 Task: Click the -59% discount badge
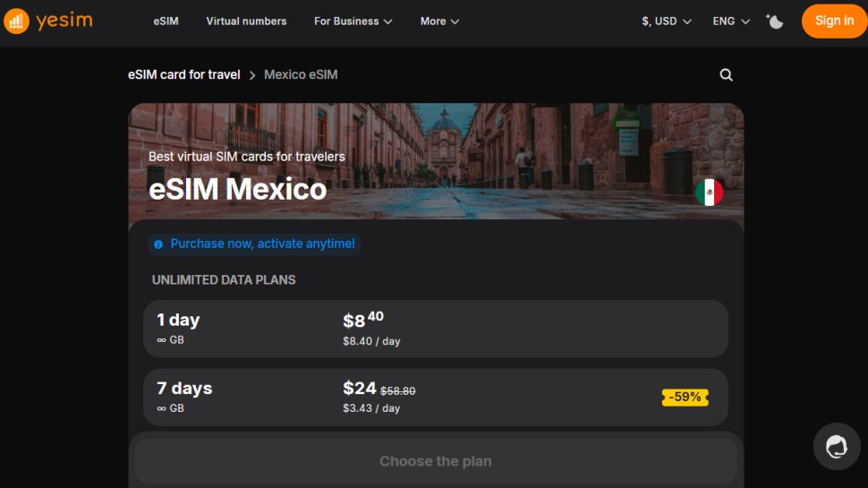coord(685,397)
